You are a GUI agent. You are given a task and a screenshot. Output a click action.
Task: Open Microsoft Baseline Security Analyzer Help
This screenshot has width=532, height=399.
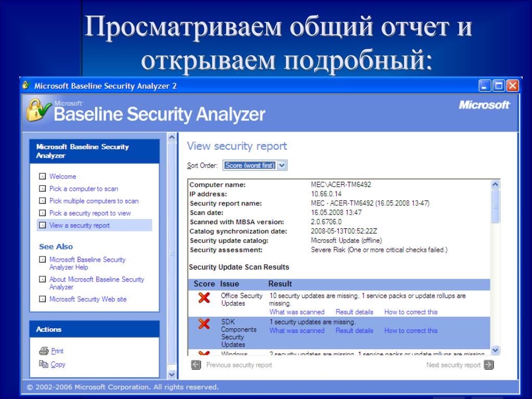pos(87,263)
